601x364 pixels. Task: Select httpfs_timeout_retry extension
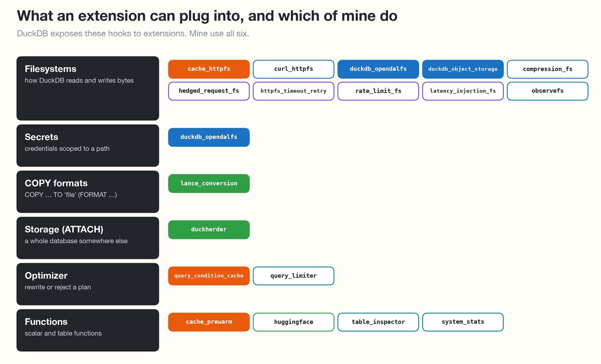click(294, 91)
